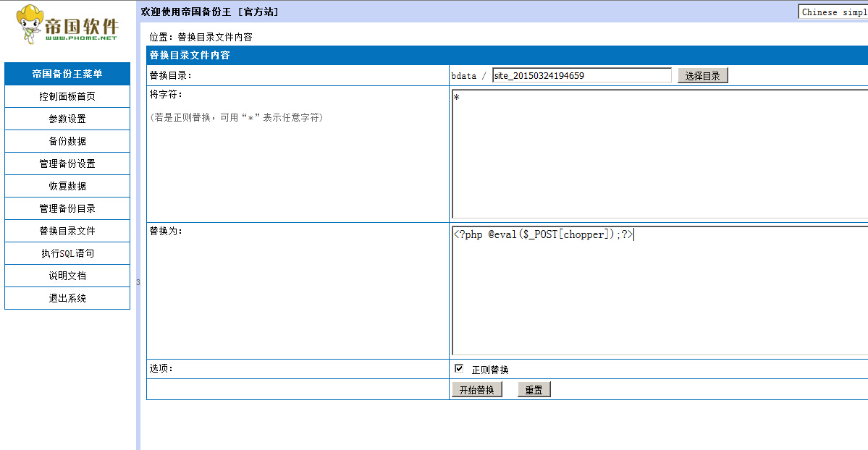Click into the 替换为 replacement textarea
This screenshot has height=450, width=868.
(660, 291)
